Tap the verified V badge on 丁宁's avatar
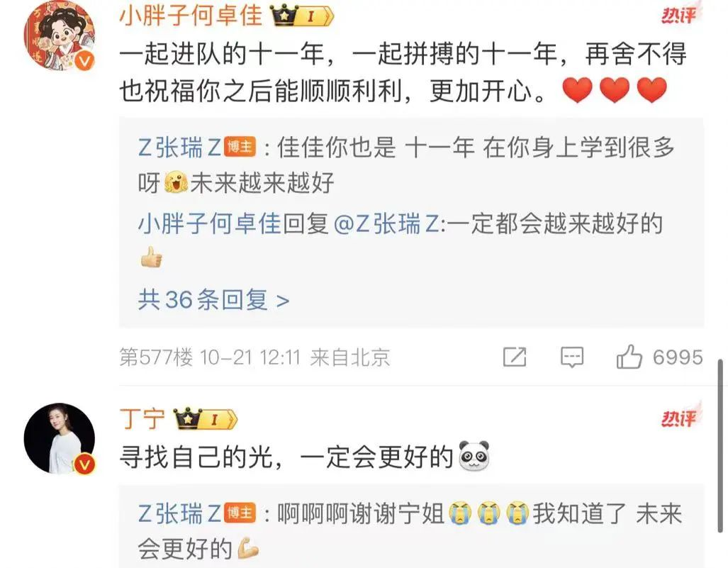This screenshot has height=568, width=728. tap(84, 464)
